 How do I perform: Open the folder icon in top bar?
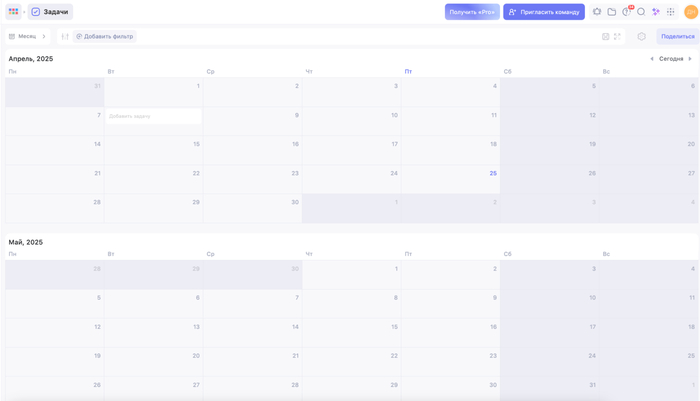coord(612,12)
